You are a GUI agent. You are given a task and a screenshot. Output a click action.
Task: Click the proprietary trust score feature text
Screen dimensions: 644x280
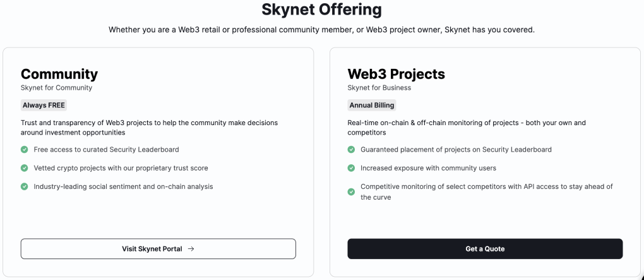tap(121, 168)
